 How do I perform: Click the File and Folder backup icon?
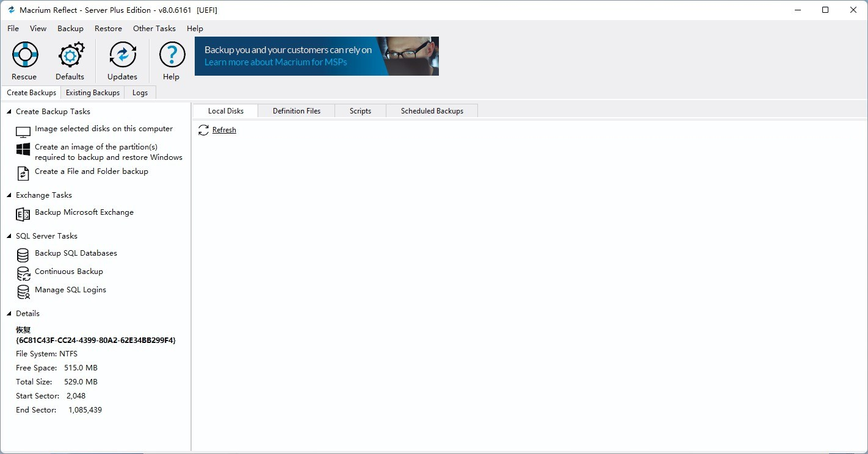[x=23, y=173]
